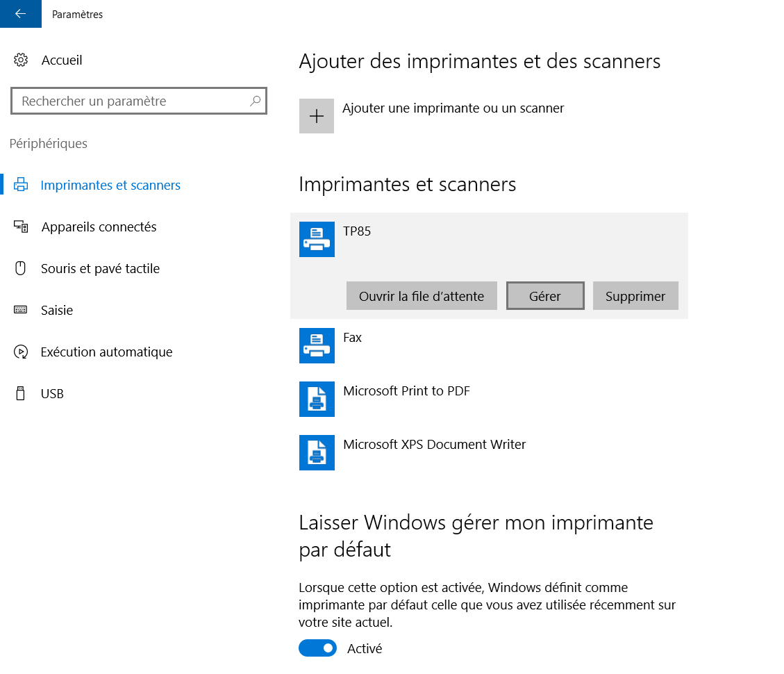Click Ajouter une imprimante ou un scanner text
784x674 pixels.
pos(453,108)
